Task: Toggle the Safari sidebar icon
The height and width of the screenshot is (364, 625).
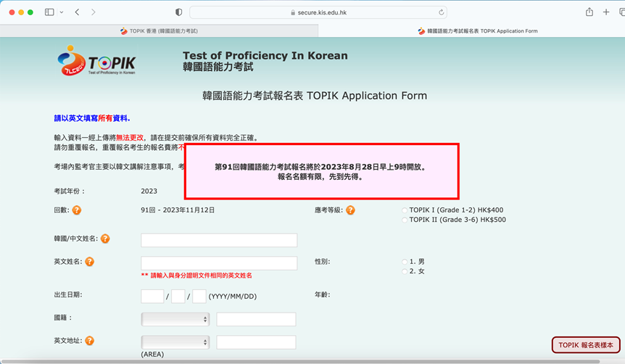Action: [x=49, y=12]
